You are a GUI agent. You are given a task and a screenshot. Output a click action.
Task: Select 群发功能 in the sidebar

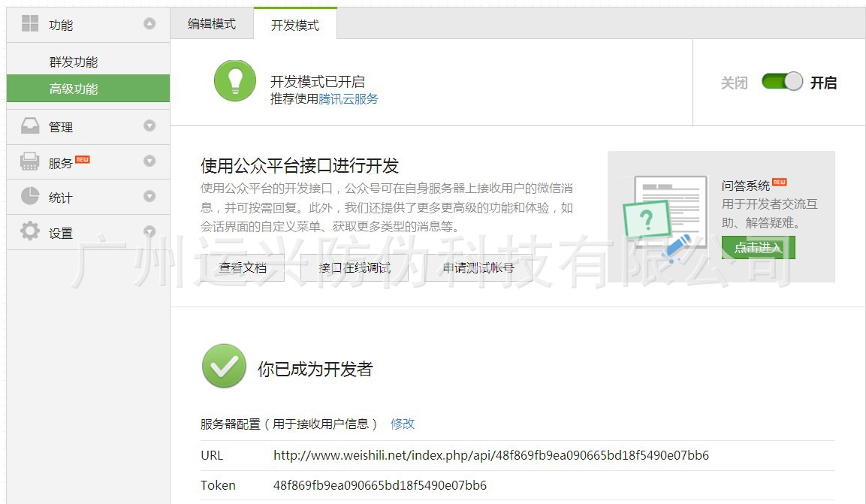74,62
